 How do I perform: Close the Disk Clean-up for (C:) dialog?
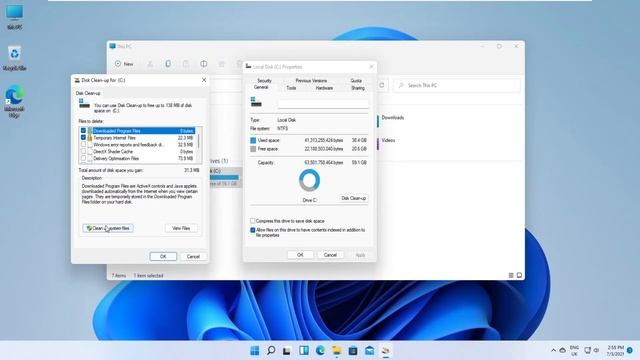point(204,80)
